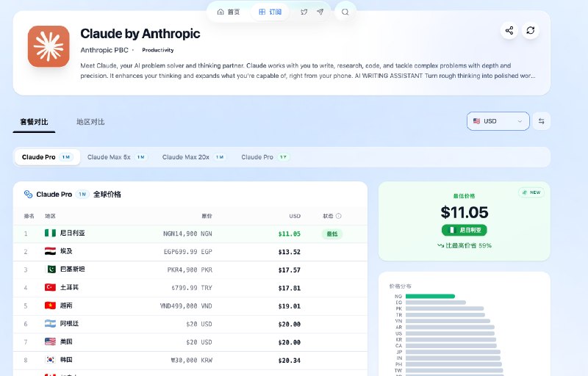
Task: Click the Turkey flag icon in row 4
Action: [x=50, y=287]
